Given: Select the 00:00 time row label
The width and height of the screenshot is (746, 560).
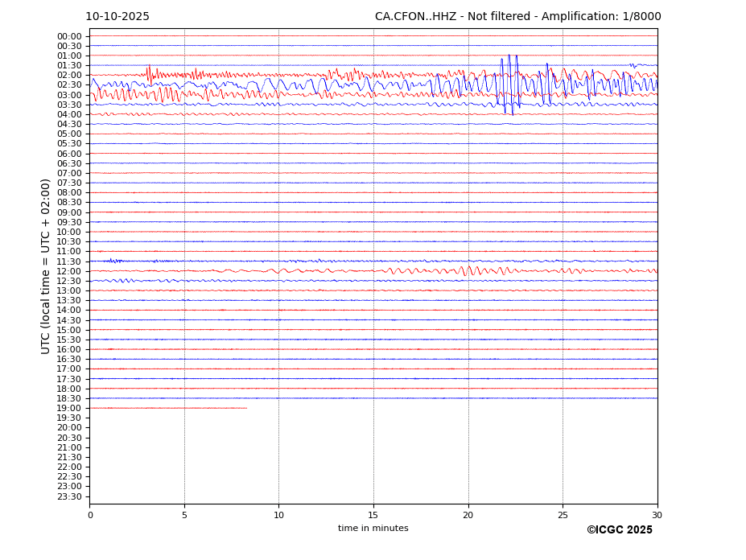Looking at the screenshot, I should click(69, 36).
